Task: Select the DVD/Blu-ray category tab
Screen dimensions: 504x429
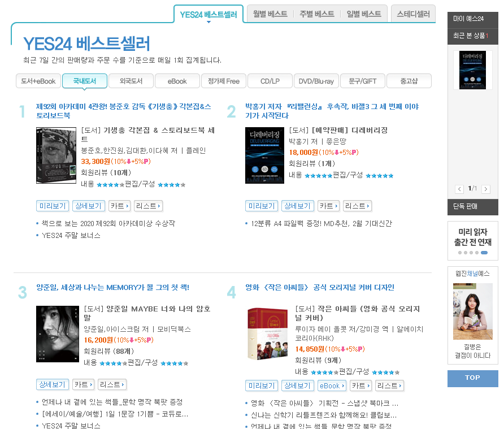Action: coord(316,81)
